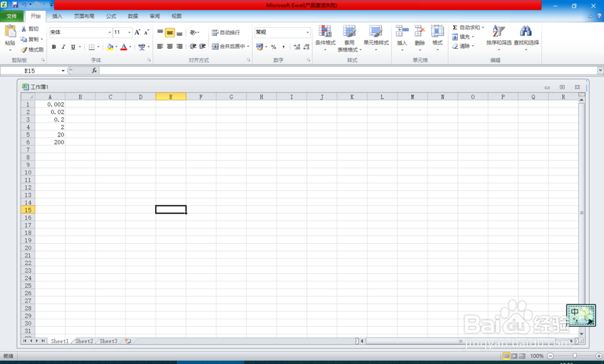This screenshot has width=604, height=364.
Task: Click the increase indent icon
Action: pyautogui.click(x=202, y=46)
